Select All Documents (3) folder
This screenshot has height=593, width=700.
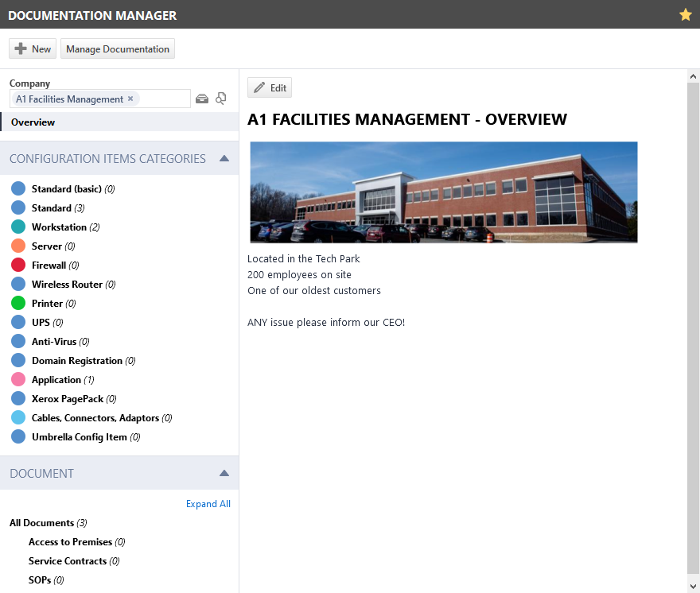(49, 523)
